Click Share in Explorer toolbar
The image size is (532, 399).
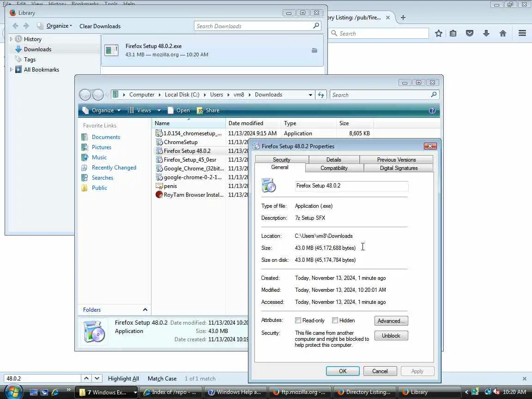point(208,110)
